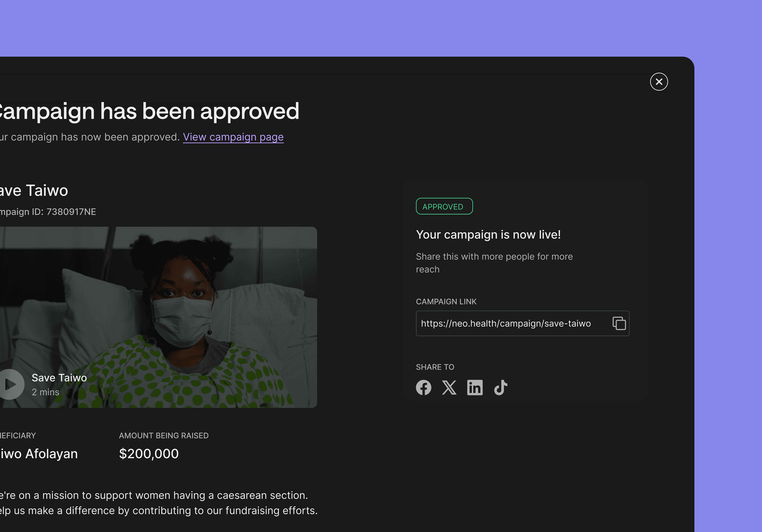Click the green APPROVED status badge
Viewport: 762px width, 532px height.
point(444,206)
